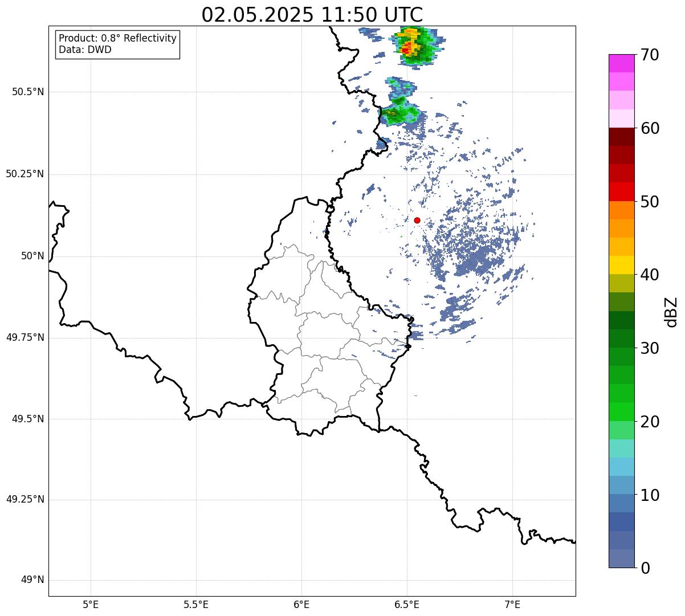The width and height of the screenshot is (685, 616).
Task: Click the dark maroon colorbar segment below 60
Action: [621, 137]
